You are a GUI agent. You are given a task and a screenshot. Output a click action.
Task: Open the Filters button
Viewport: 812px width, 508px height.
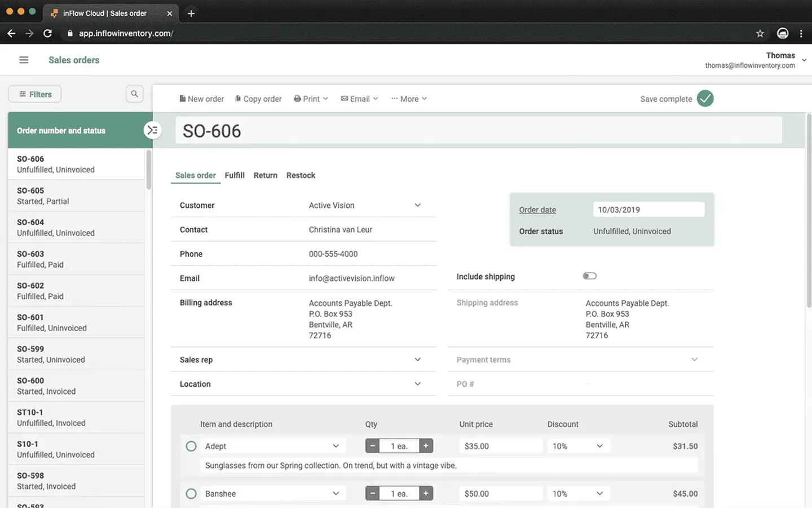[x=35, y=94]
